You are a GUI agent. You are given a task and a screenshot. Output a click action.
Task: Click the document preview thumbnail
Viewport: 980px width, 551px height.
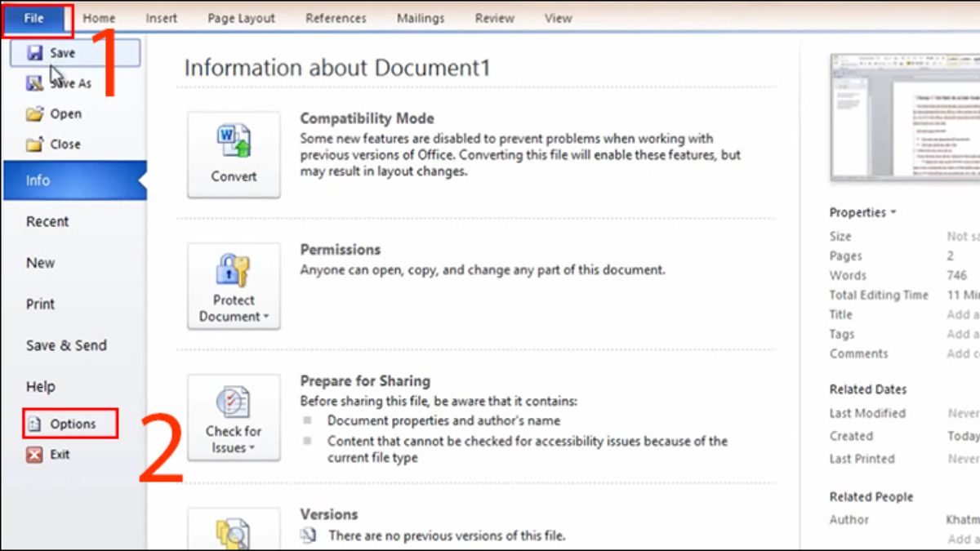pos(905,117)
